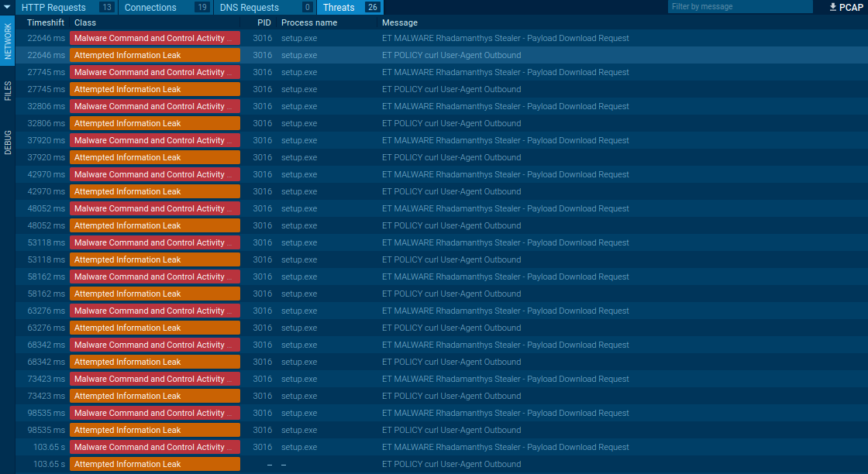Screen dimensions: 868x474
Task: Open the DNS Requests tab
Action: 264,7
